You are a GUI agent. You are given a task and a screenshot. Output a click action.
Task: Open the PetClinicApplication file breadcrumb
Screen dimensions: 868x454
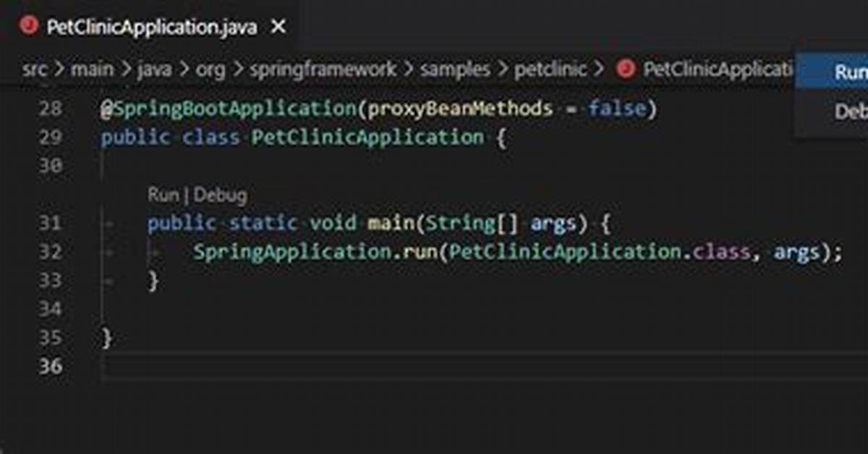pos(718,70)
